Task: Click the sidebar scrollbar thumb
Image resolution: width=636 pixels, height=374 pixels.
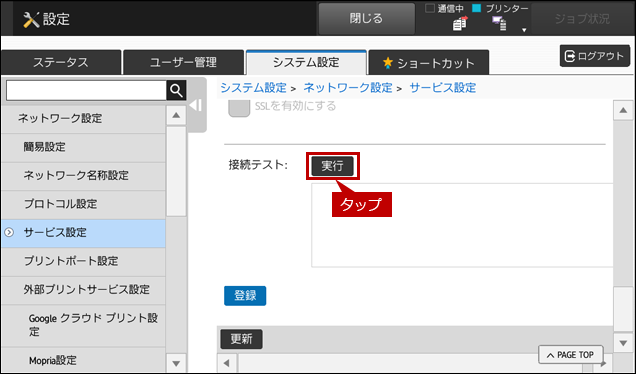Action: pyautogui.click(x=176, y=171)
